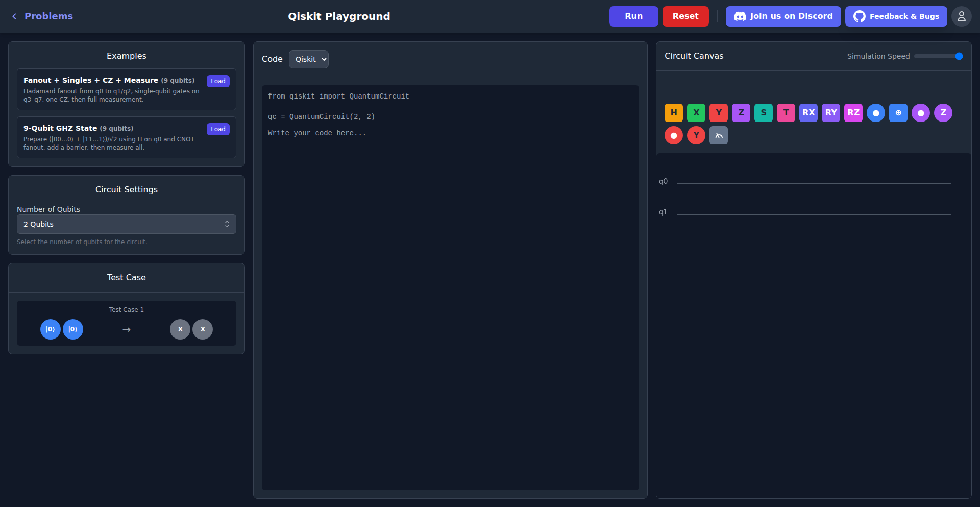
Task: Click the 'Fanout + Singles + CZ + Measure' title
Action: pyautogui.click(x=91, y=80)
